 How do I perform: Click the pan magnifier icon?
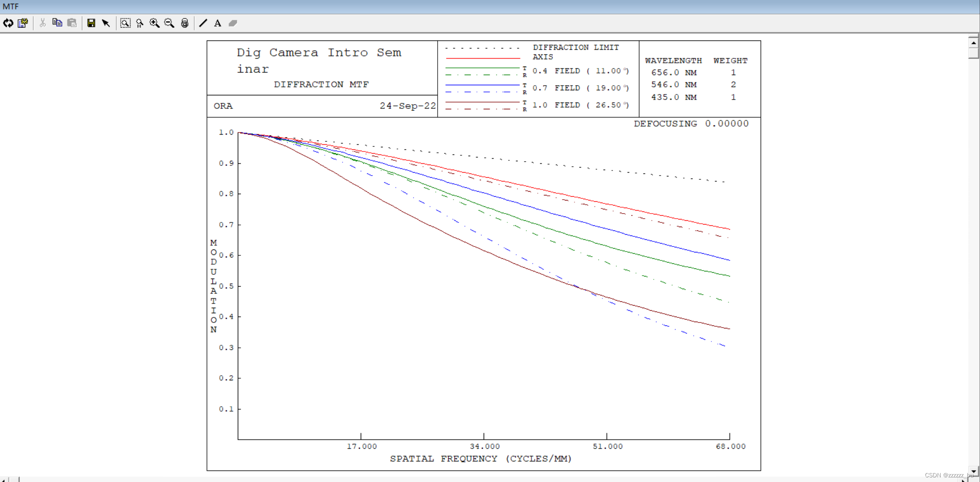tap(140, 23)
